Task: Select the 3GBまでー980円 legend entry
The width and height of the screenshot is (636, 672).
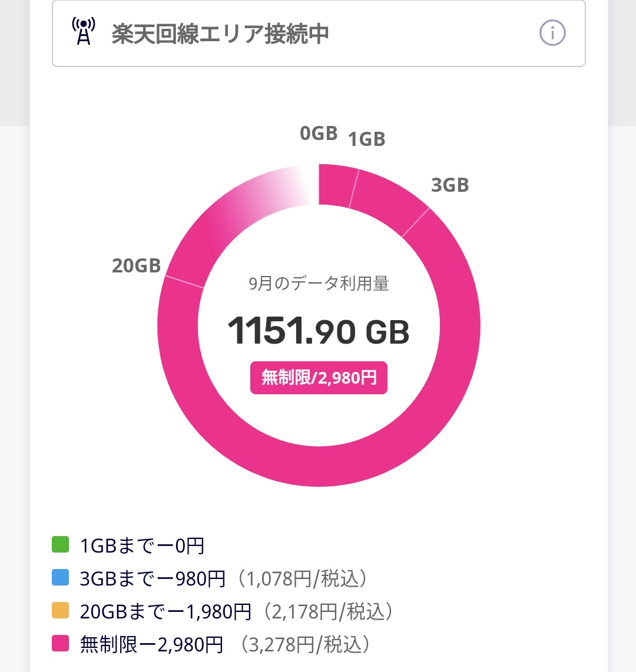Action: tap(153, 578)
